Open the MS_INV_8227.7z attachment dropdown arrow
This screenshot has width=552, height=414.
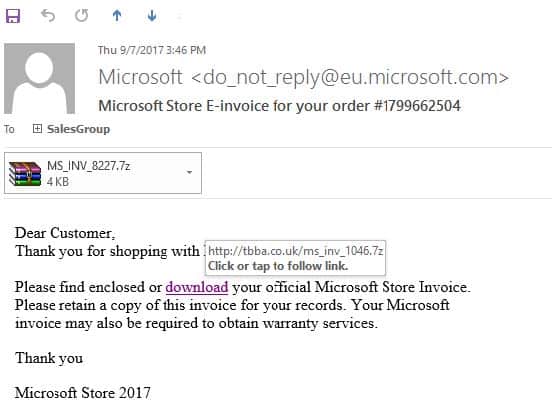(189, 172)
